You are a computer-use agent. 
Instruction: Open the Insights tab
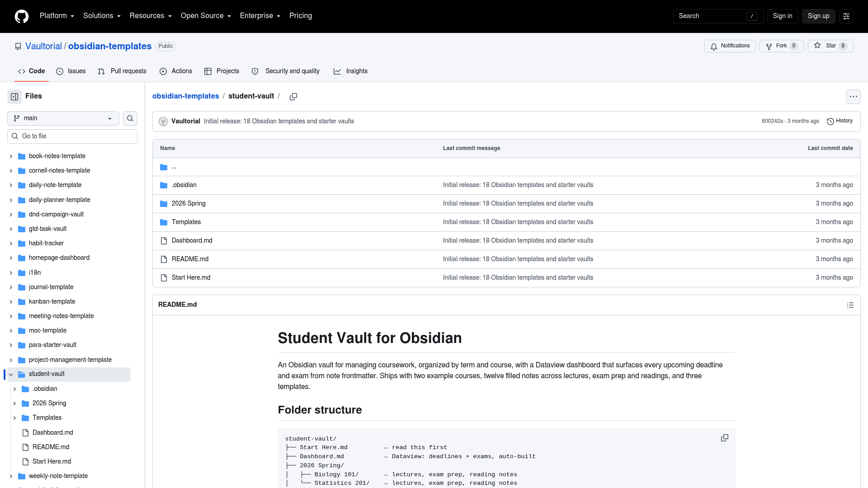(x=350, y=71)
